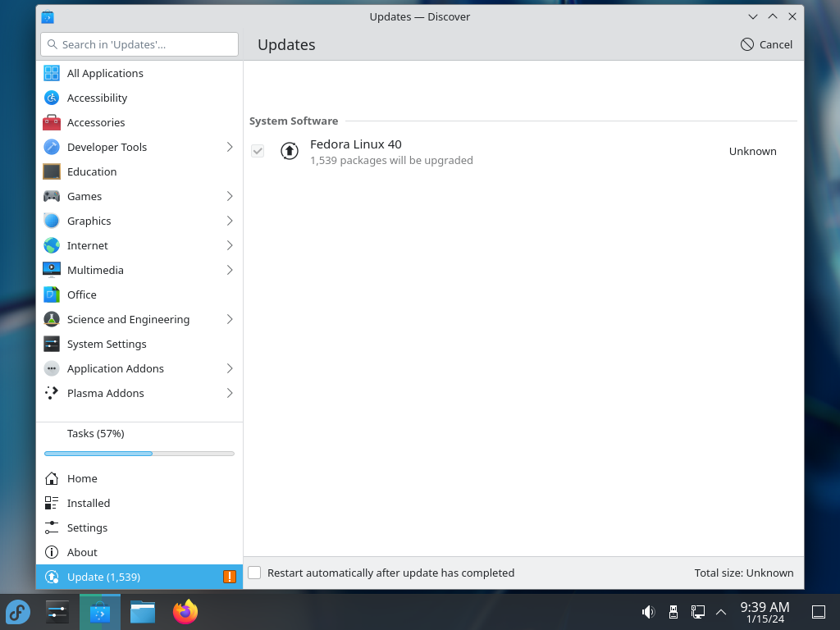This screenshot has height=630, width=840.
Task: Click the show desktop button in tray
Action: (819, 612)
